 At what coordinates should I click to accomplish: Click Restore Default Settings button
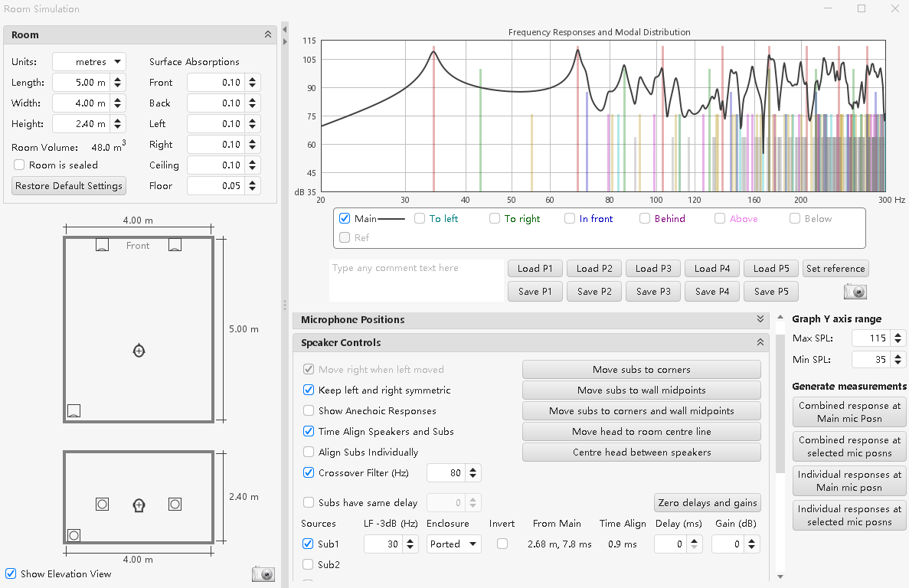click(x=69, y=185)
